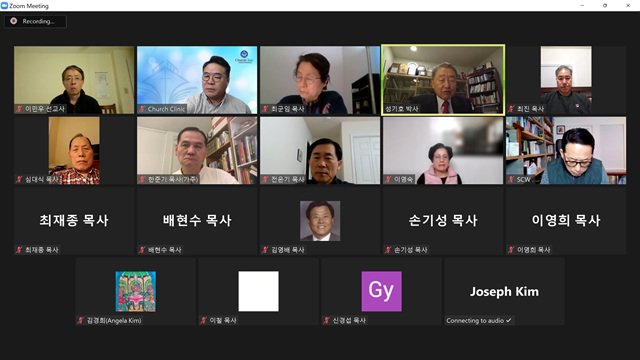Maximize the Zoom Meeting window
This screenshot has width=640, height=360.
pyautogui.click(x=605, y=5)
